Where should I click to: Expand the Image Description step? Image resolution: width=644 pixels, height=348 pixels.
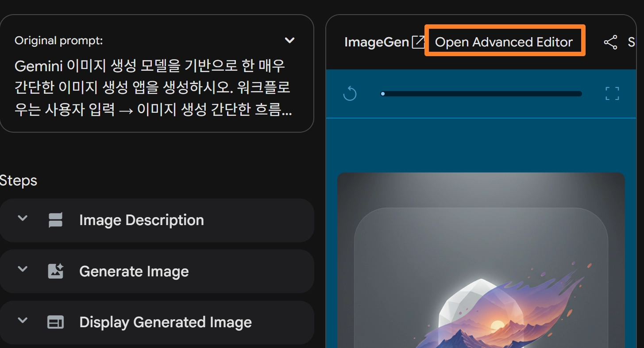23,218
